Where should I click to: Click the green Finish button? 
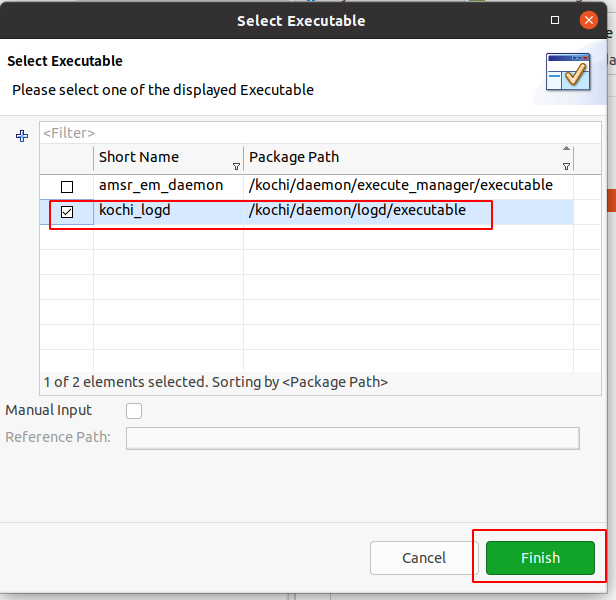point(540,558)
